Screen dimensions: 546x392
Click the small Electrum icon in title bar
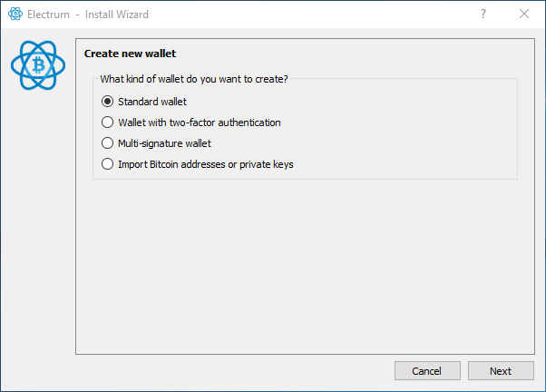coord(15,14)
